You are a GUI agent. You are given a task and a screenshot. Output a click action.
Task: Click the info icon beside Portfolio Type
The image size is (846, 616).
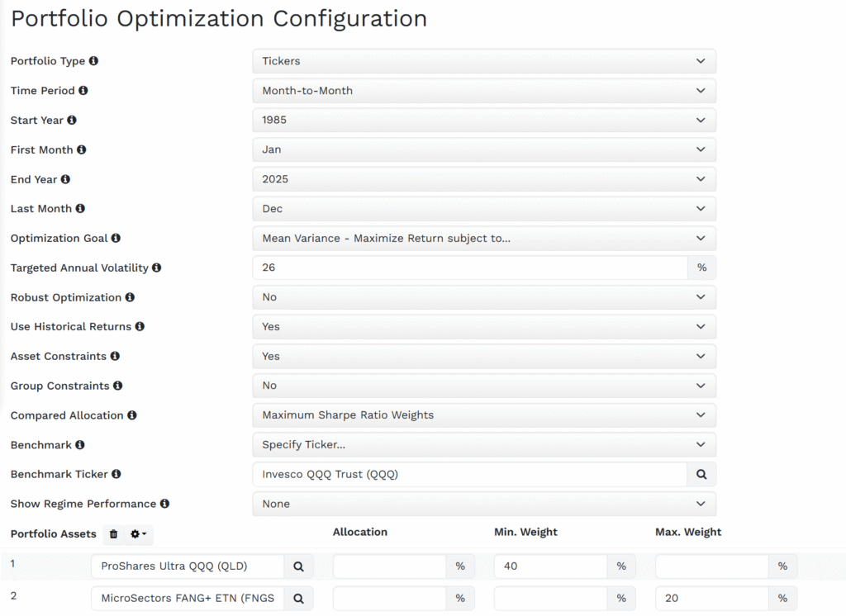coord(93,61)
